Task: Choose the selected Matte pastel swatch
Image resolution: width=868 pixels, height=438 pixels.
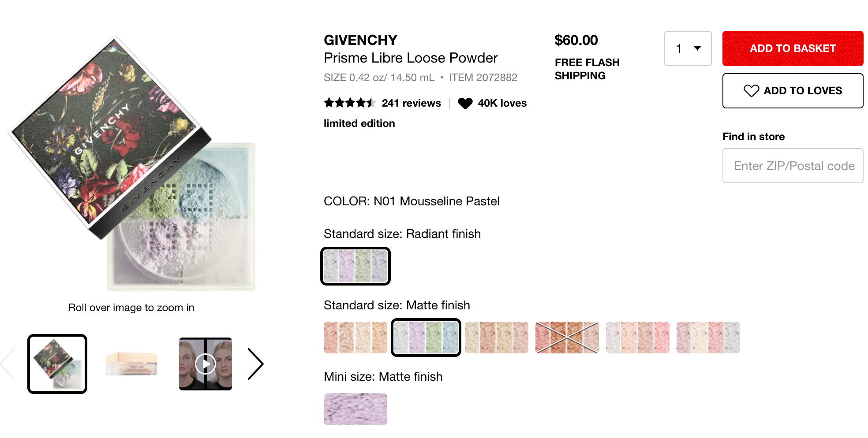Action: 426,338
